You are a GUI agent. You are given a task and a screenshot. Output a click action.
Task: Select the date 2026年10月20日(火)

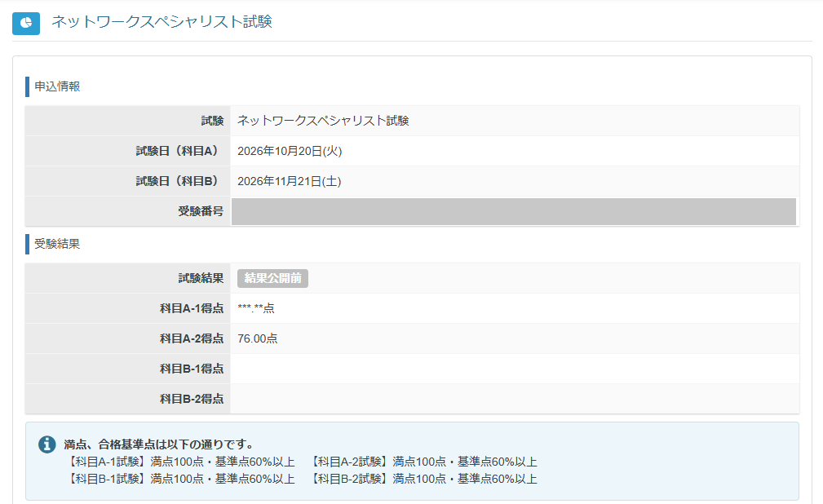pos(290,151)
